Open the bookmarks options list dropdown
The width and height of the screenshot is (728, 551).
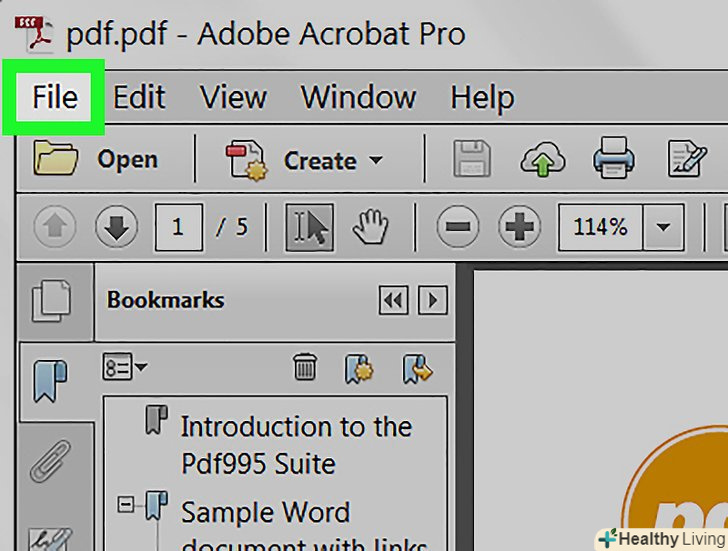pos(124,367)
